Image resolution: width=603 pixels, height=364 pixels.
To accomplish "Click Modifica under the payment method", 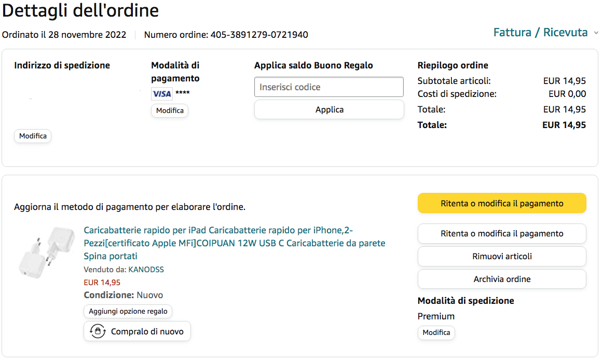I will pyautogui.click(x=170, y=111).
